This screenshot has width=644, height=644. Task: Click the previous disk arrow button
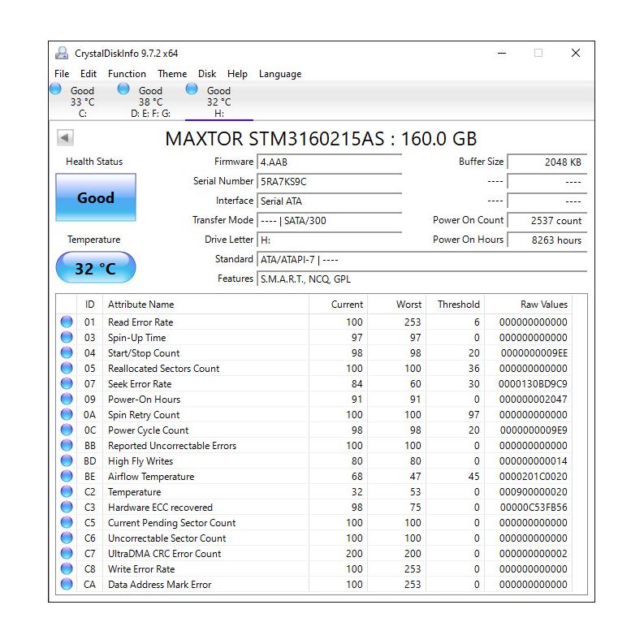point(65,138)
